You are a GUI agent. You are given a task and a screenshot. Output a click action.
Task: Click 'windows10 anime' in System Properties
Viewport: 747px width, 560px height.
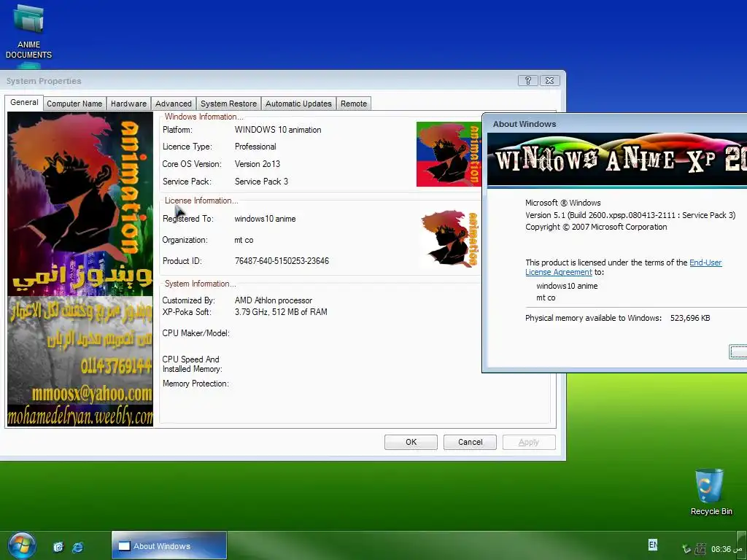click(265, 219)
